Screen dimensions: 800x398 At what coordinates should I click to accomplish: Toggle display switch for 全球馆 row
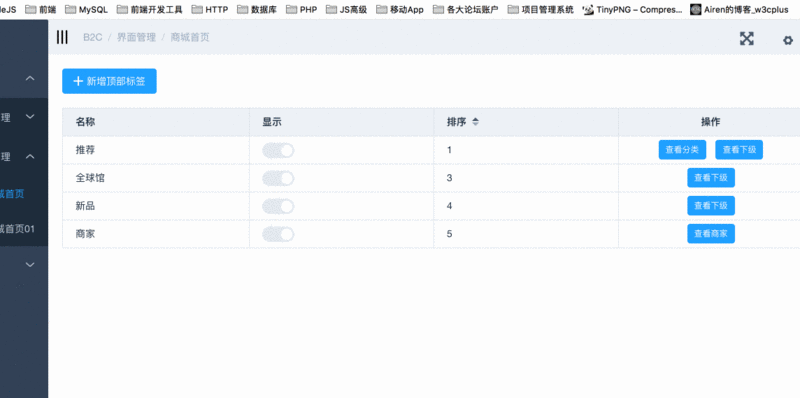(x=278, y=178)
